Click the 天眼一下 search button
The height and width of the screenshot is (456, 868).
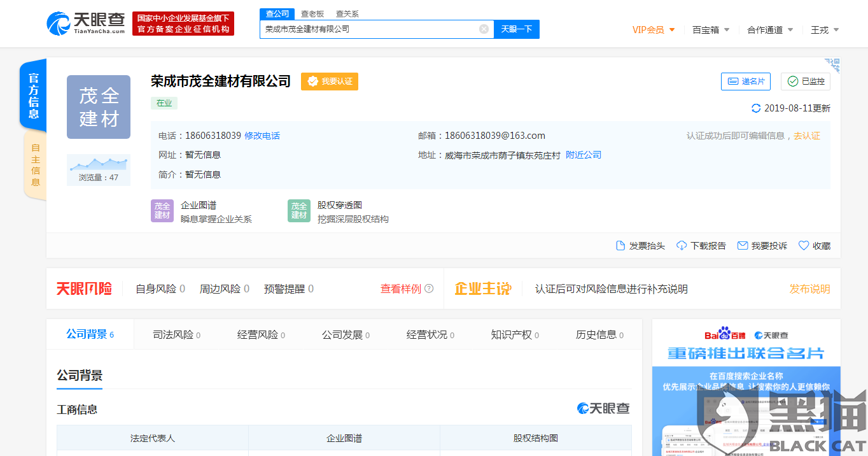pyautogui.click(x=516, y=29)
